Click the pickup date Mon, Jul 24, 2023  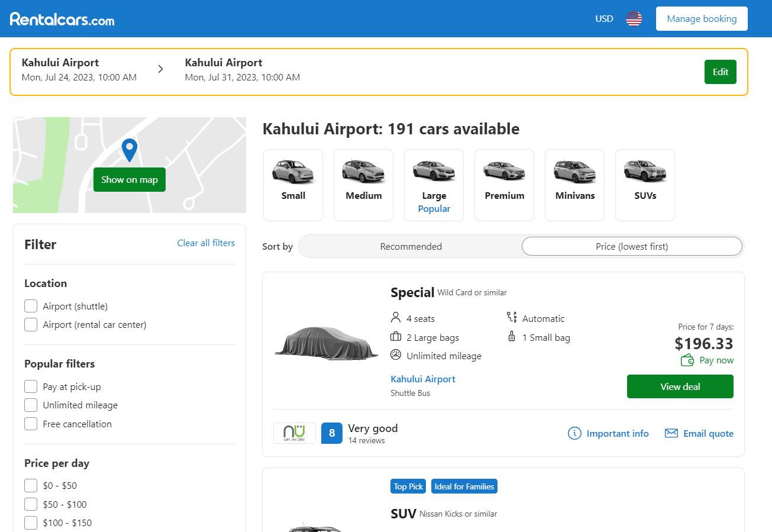click(x=79, y=78)
